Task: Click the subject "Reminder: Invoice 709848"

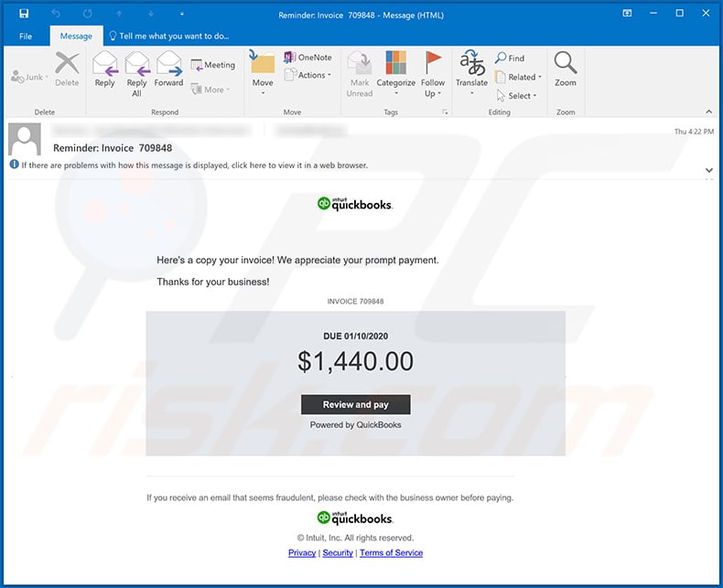Action: click(x=113, y=148)
